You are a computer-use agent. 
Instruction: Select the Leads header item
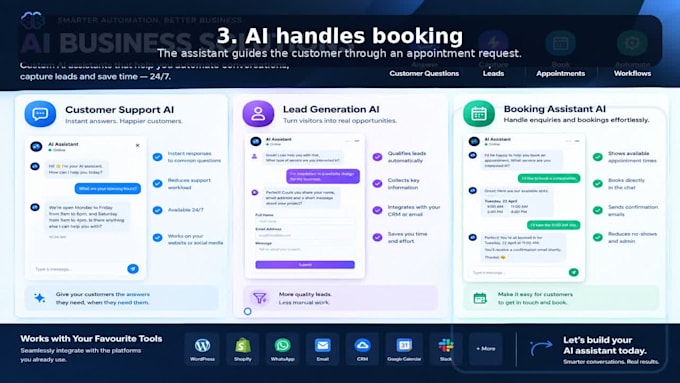tap(494, 73)
